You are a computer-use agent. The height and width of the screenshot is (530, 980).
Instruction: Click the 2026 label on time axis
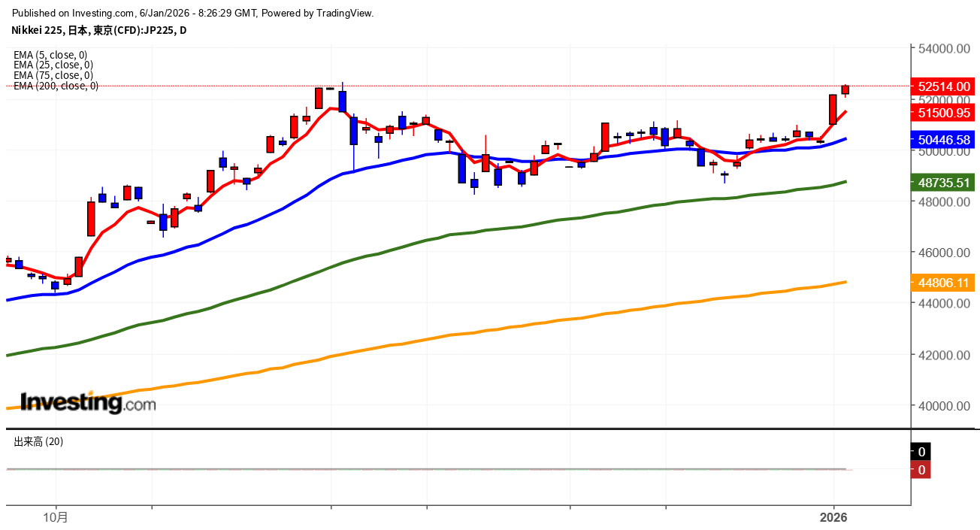(833, 517)
